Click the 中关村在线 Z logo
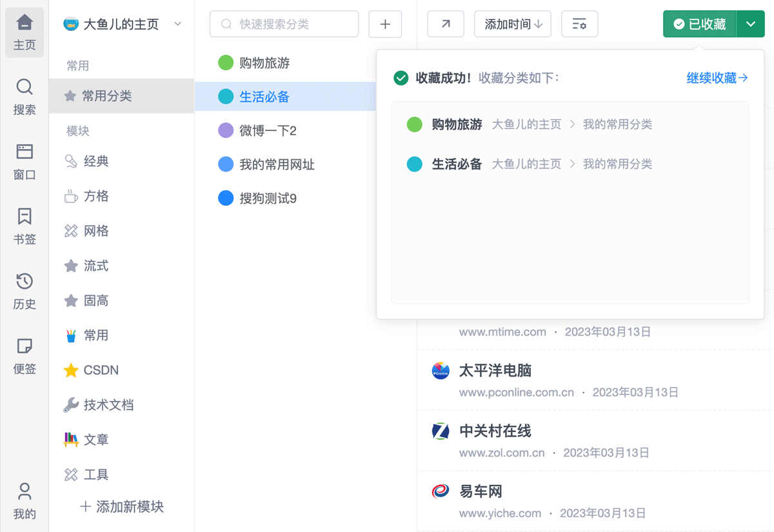The height and width of the screenshot is (532, 774). 441,431
